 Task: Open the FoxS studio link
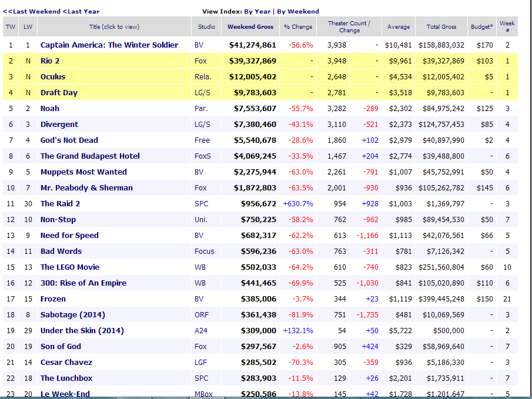pyautogui.click(x=203, y=156)
